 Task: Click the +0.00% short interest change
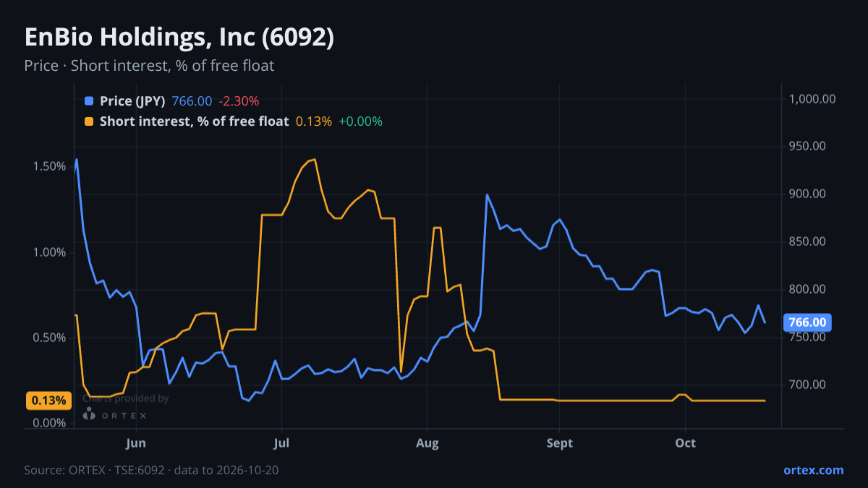tap(360, 121)
